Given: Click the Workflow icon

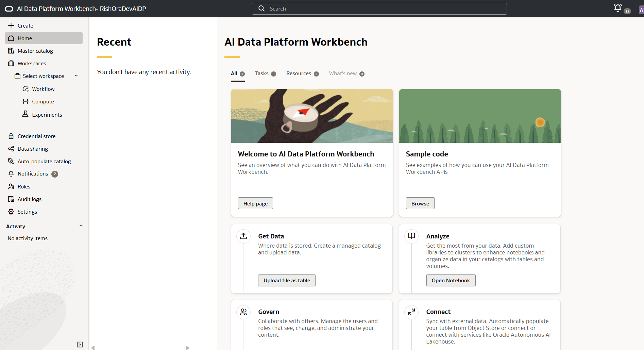Looking at the screenshot, I should (x=26, y=89).
